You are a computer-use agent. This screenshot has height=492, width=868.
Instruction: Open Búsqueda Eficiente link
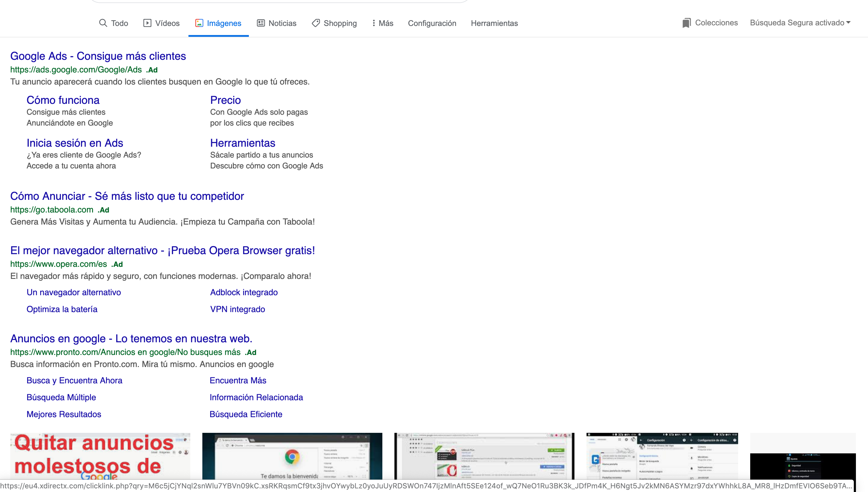coord(246,414)
